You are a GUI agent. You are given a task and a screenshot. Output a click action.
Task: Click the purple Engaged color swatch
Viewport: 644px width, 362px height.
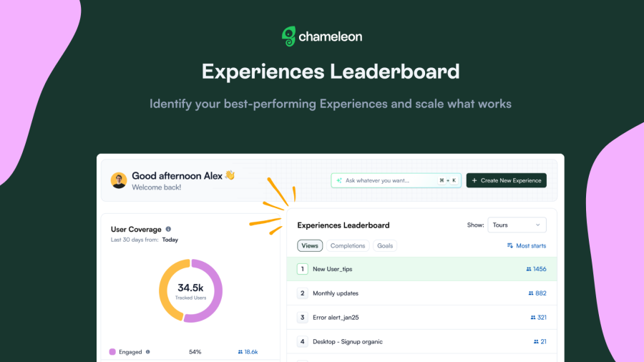coord(112,352)
